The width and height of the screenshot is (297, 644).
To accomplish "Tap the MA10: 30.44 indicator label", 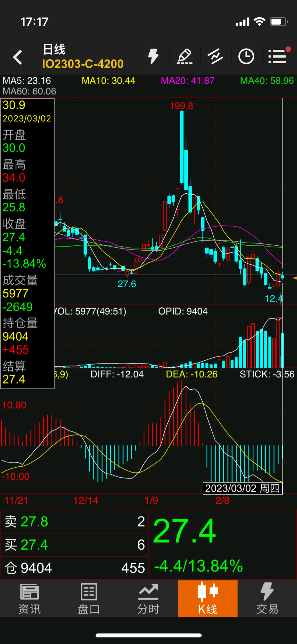I will tap(108, 80).
